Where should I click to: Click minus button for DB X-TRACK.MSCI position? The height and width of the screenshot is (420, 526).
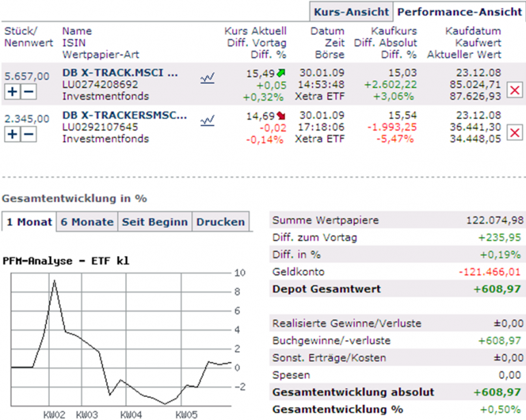(28, 92)
